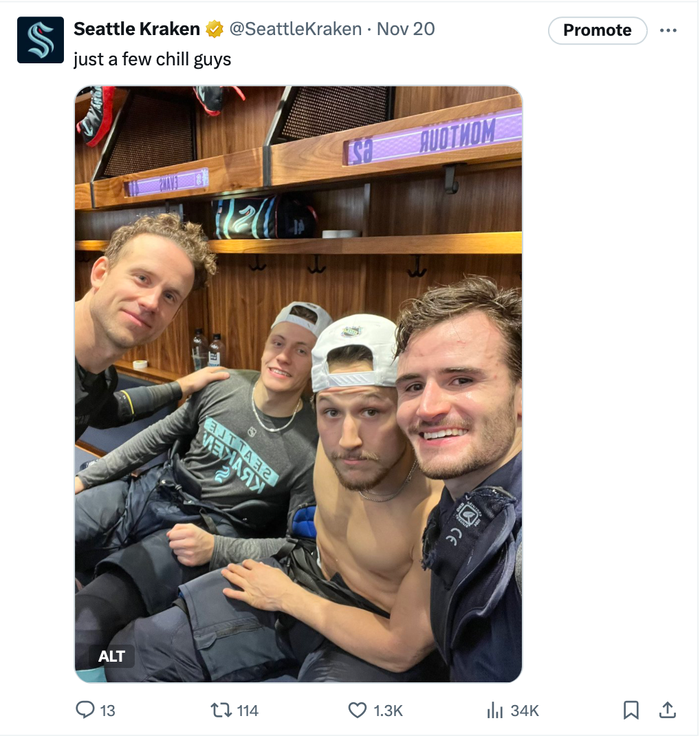View post analytics bar chart icon

(x=494, y=710)
